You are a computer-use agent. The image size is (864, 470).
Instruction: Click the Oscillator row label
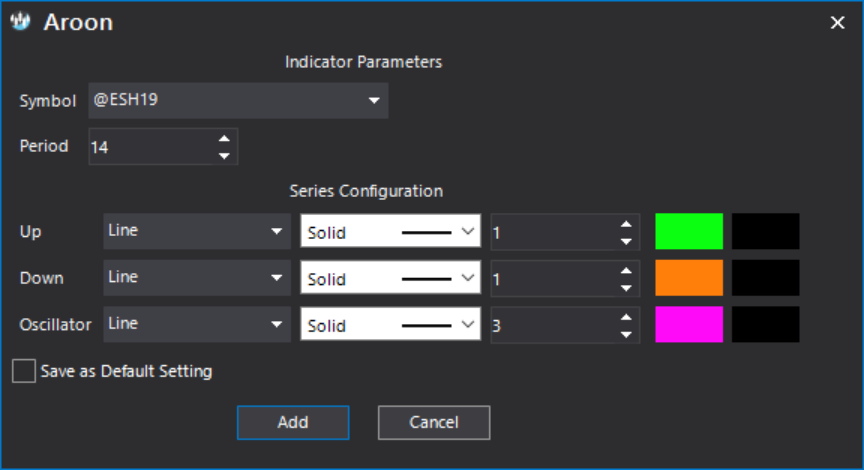(x=55, y=325)
